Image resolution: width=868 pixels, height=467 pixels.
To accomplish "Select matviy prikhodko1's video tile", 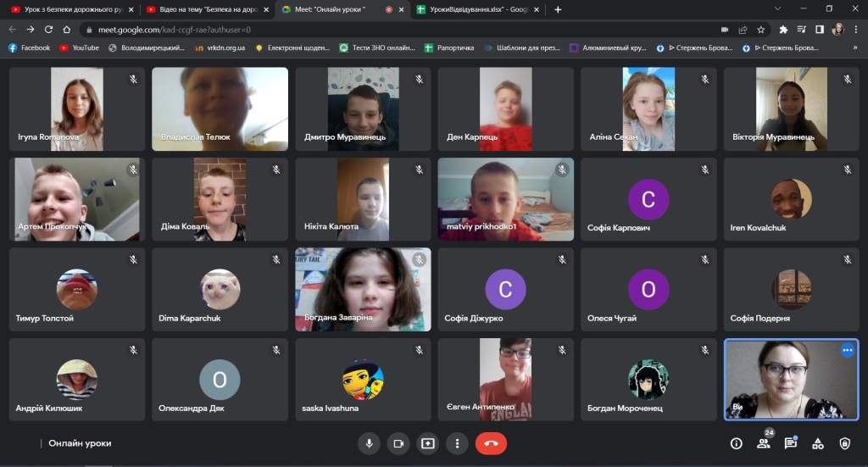I will [505, 199].
